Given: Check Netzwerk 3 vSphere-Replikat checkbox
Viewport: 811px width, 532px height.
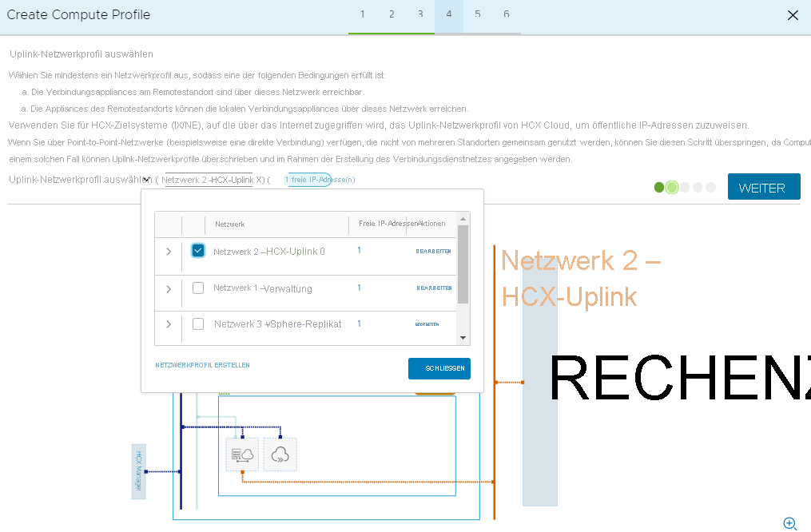Looking at the screenshot, I should coord(198,324).
